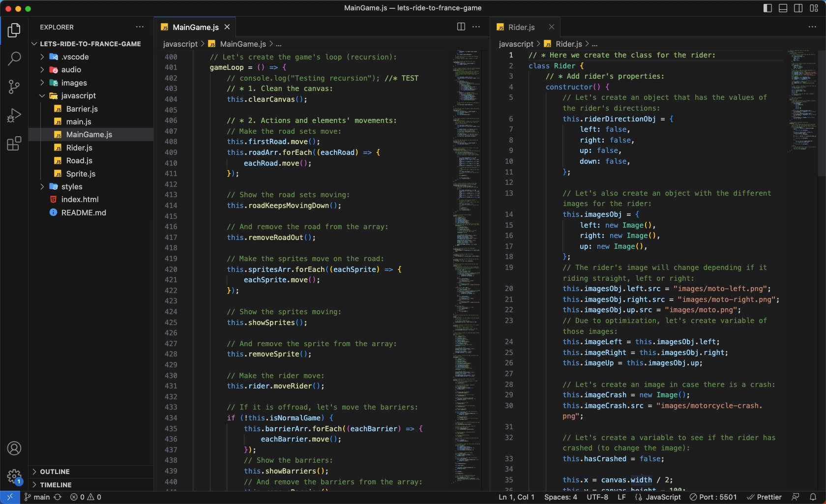Open the Search view in activity bar
826x504 pixels.
coord(14,59)
